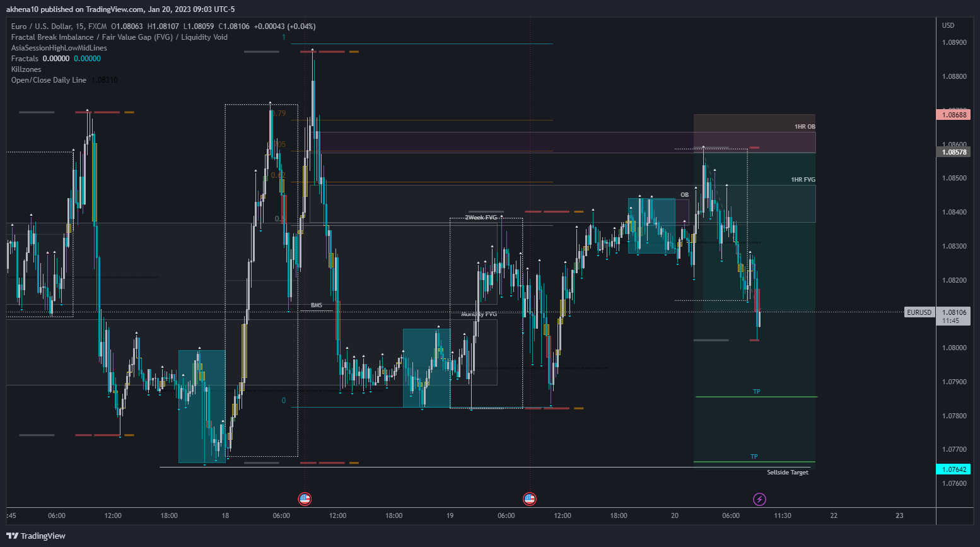Click the 11:30 time axis label
This screenshot has height=547, width=980.
[x=783, y=515]
